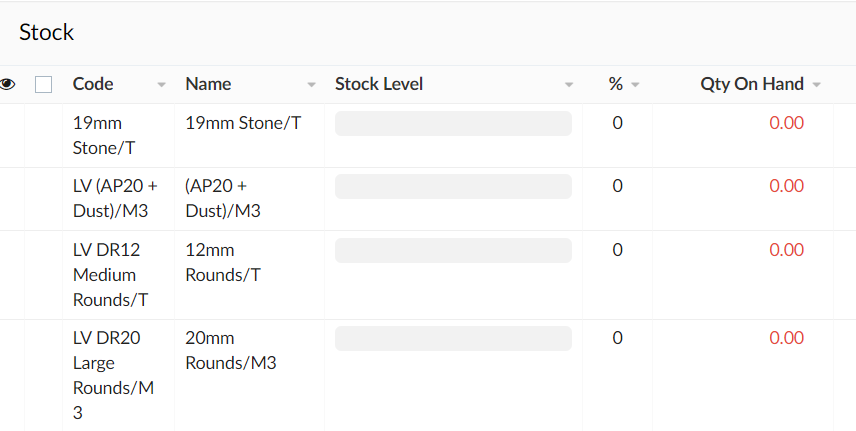Click the LV DR12 stock level bar
Image resolution: width=856 pixels, height=431 pixels.
(453, 250)
